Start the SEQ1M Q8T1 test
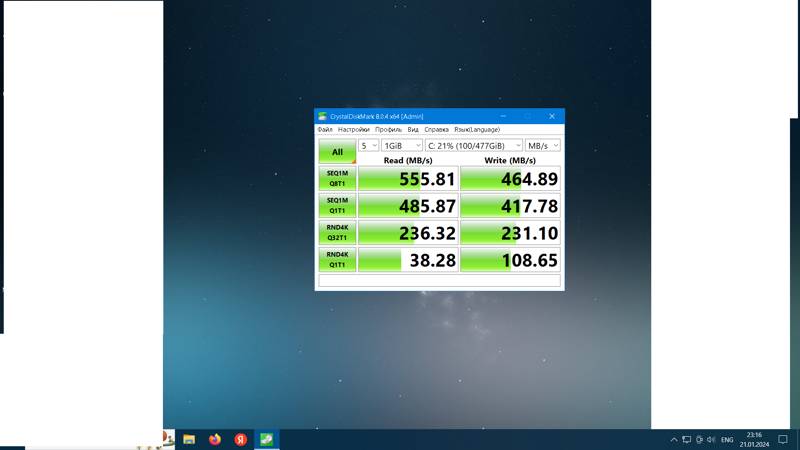The width and height of the screenshot is (800, 450). (337, 179)
